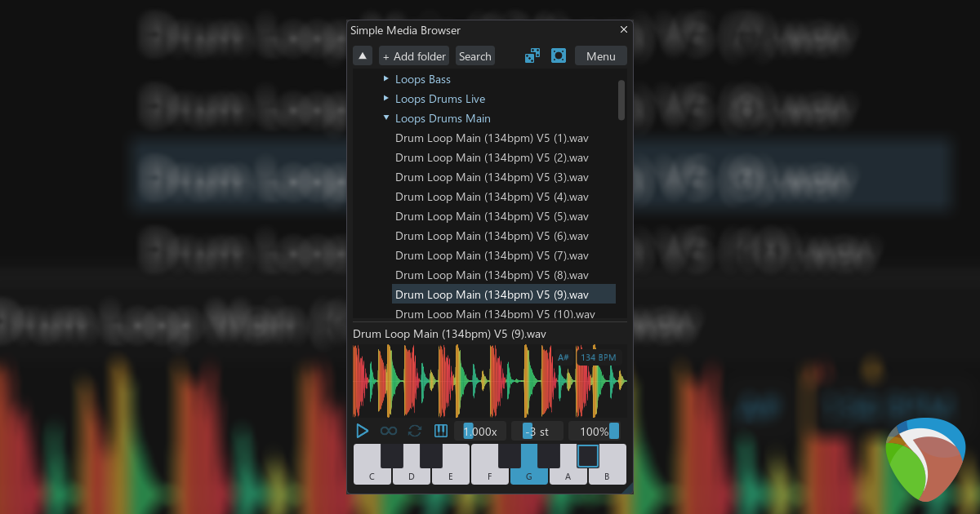Click the F piano key
This screenshot has height=514, width=980.
[x=490, y=476]
